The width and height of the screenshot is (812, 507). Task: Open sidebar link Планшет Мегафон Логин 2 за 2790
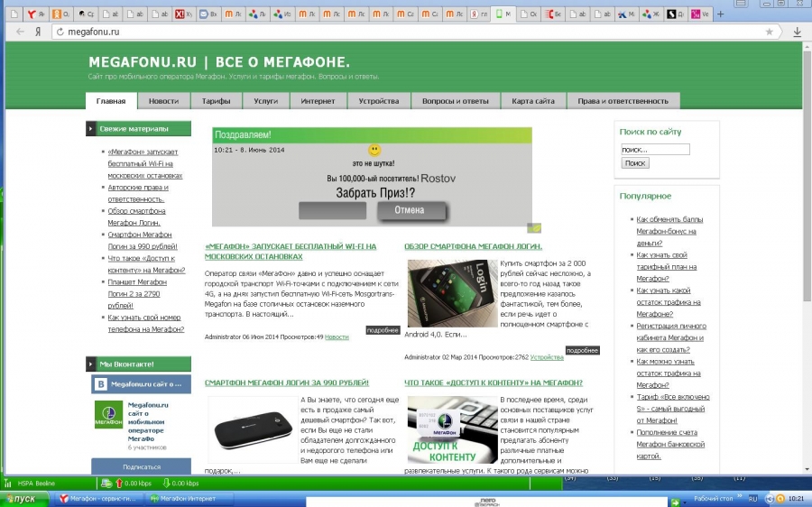tap(137, 293)
